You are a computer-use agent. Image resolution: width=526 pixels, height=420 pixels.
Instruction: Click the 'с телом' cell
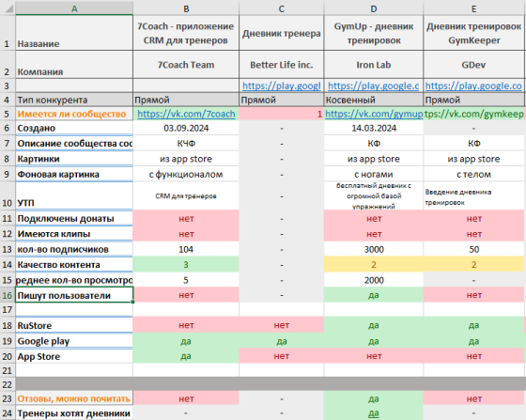474,175
